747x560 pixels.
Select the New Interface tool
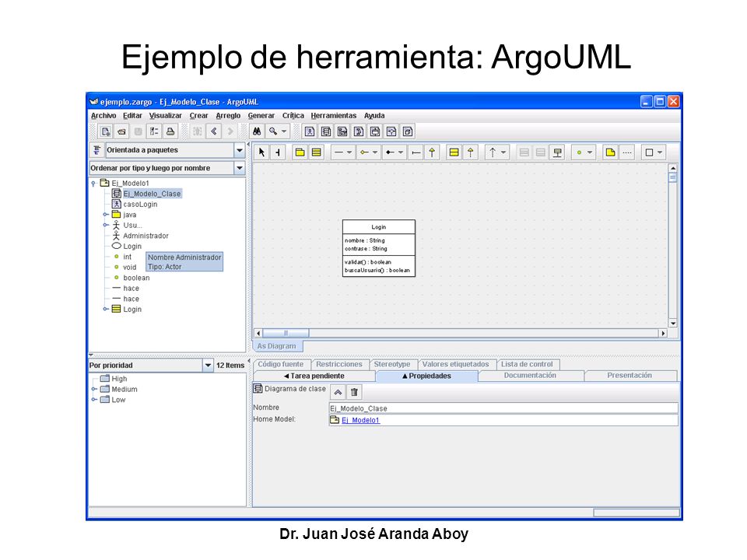[454, 152]
